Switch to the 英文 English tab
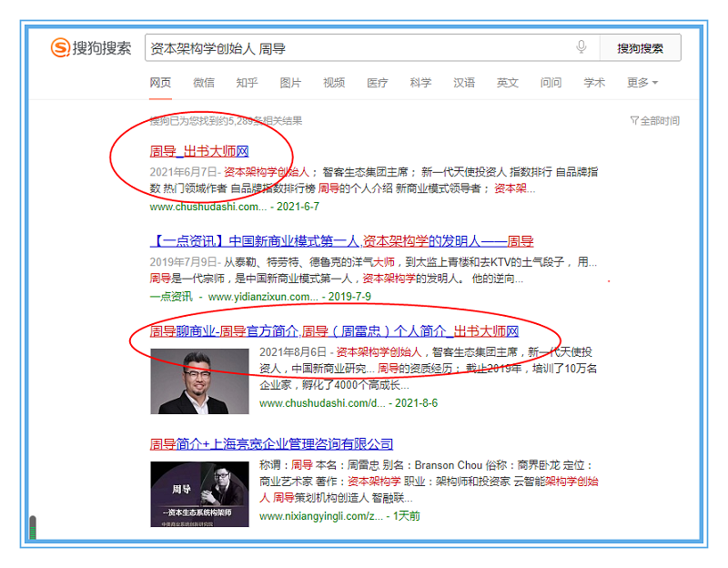Screen dimensions: 728x568 pyautogui.click(x=508, y=83)
